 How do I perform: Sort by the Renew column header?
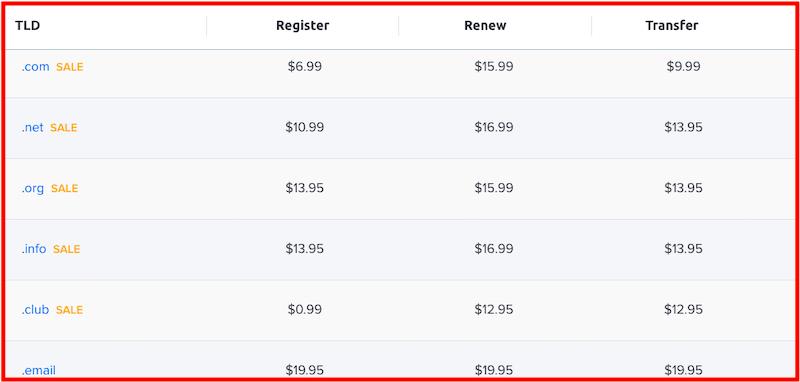tap(485, 26)
